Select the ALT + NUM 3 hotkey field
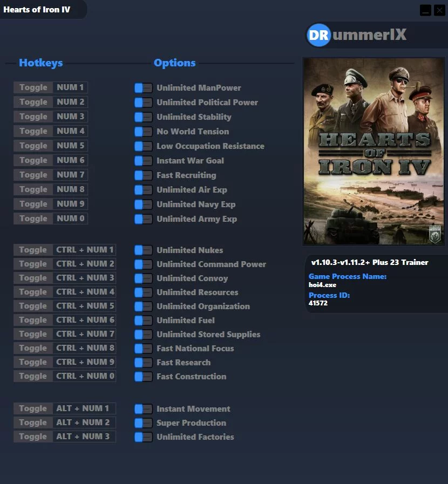This screenshot has width=448, height=484. pyautogui.click(x=83, y=437)
